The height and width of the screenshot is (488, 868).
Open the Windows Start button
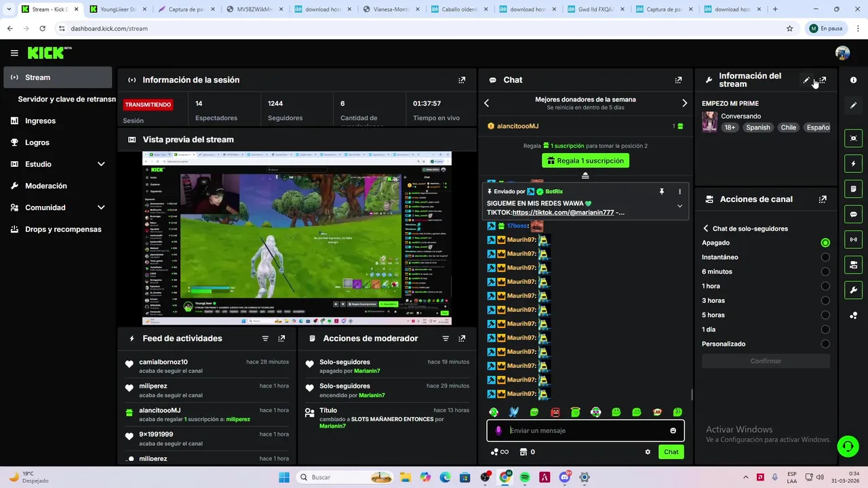click(283, 477)
